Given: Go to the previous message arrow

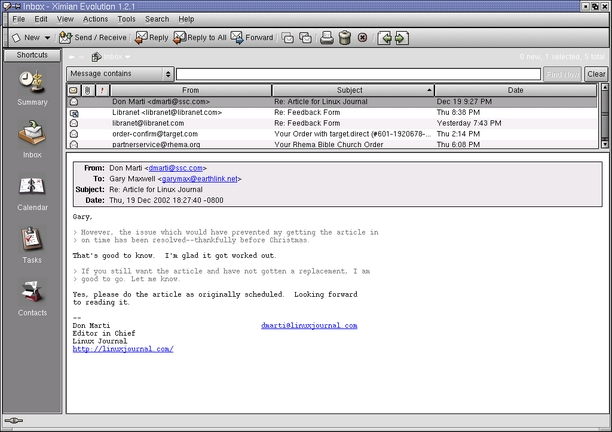Looking at the screenshot, I should tap(385, 38).
